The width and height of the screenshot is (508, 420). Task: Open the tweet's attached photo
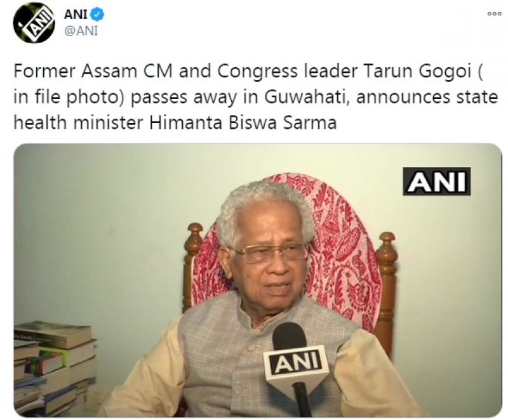click(x=258, y=280)
